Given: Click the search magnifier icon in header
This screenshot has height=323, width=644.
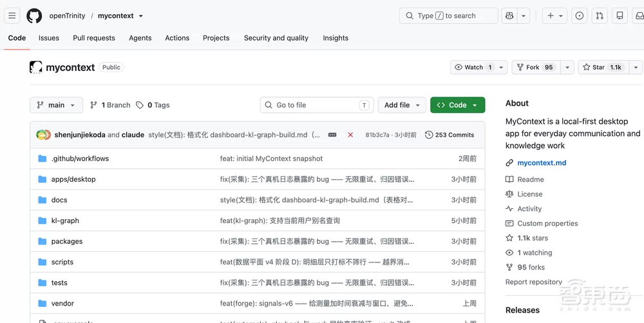Looking at the screenshot, I should (410, 15).
